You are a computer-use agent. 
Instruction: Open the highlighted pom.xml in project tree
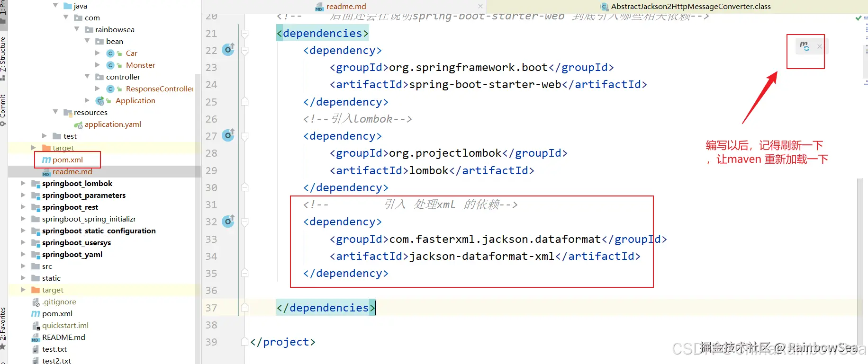(68, 160)
